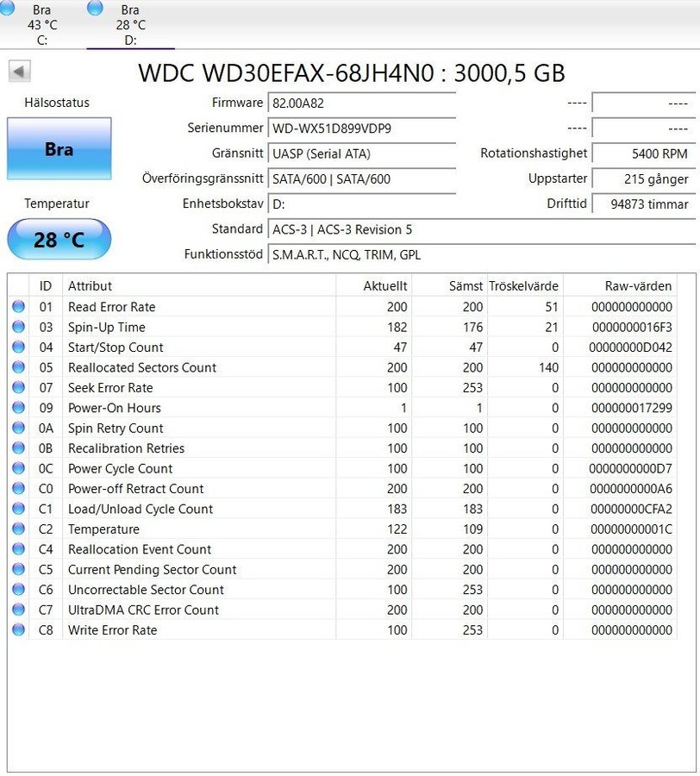The image size is (700, 776).
Task: Click the power-on hours value 94873 timmar
Action: point(644,203)
